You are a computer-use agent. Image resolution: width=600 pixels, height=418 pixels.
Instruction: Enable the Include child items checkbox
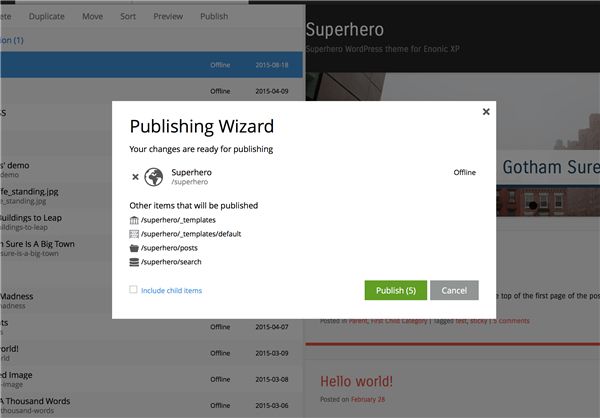coord(133,290)
